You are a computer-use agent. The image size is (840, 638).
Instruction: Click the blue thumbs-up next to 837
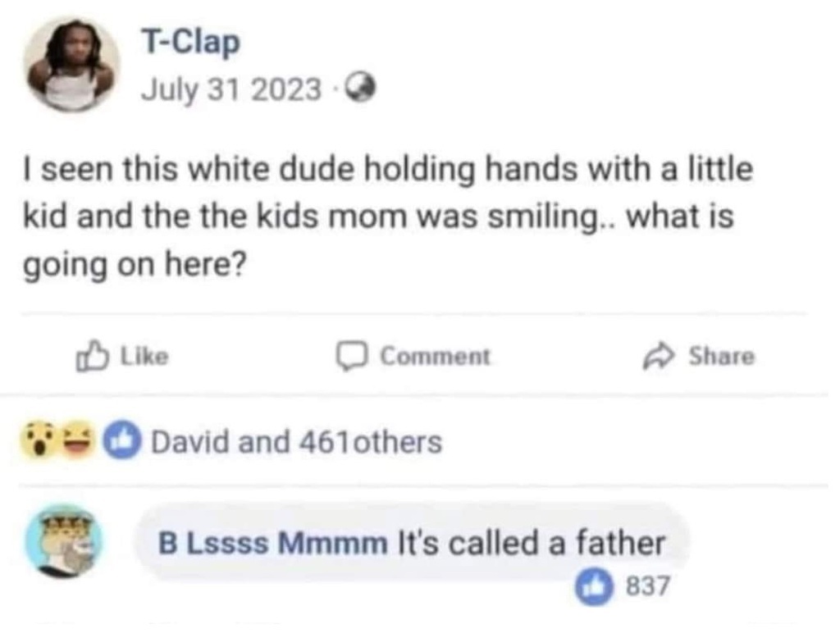(599, 586)
